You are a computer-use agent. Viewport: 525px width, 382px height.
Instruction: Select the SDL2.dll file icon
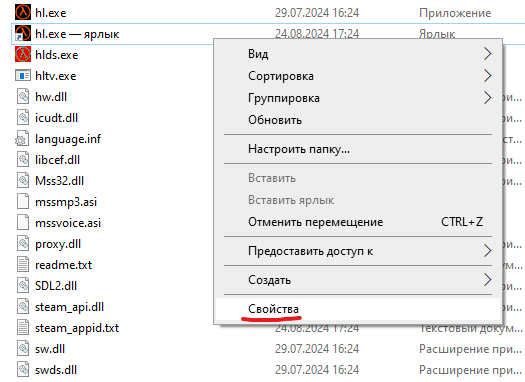coord(23,286)
